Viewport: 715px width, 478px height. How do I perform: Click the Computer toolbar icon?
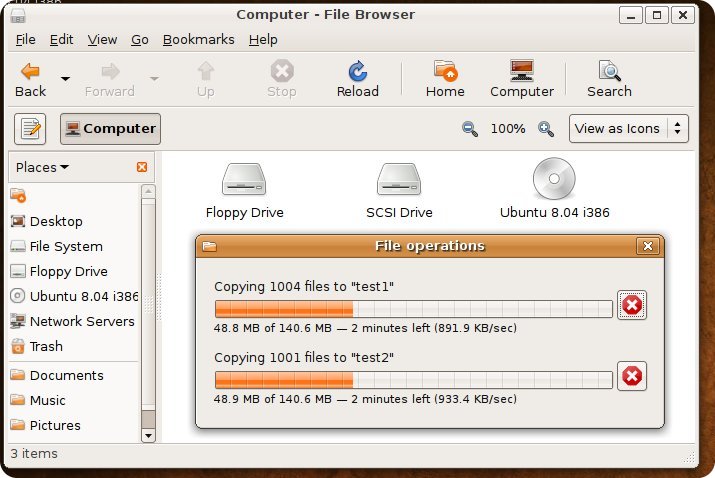(521, 79)
